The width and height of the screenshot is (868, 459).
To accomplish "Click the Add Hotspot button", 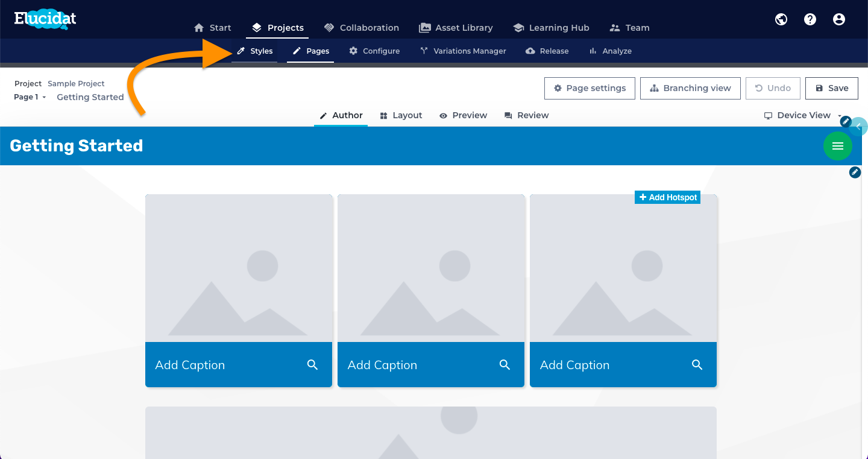I will pos(667,197).
